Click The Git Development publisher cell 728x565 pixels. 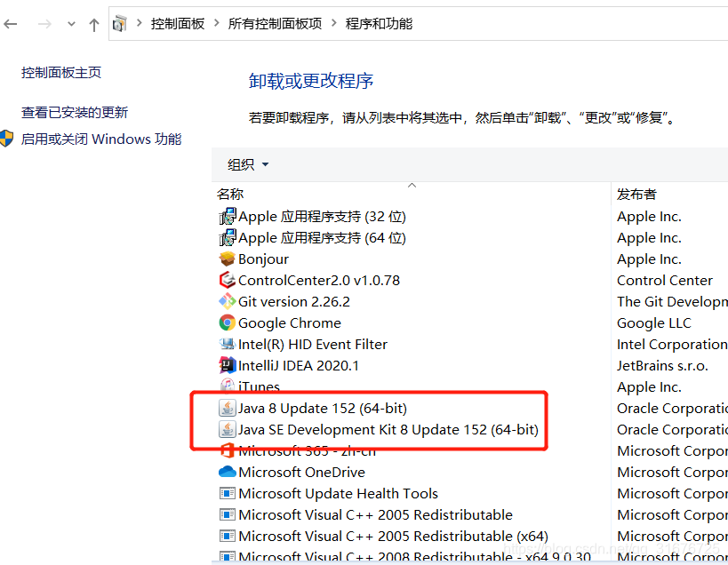pyautogui.click(x=672, y=301)
